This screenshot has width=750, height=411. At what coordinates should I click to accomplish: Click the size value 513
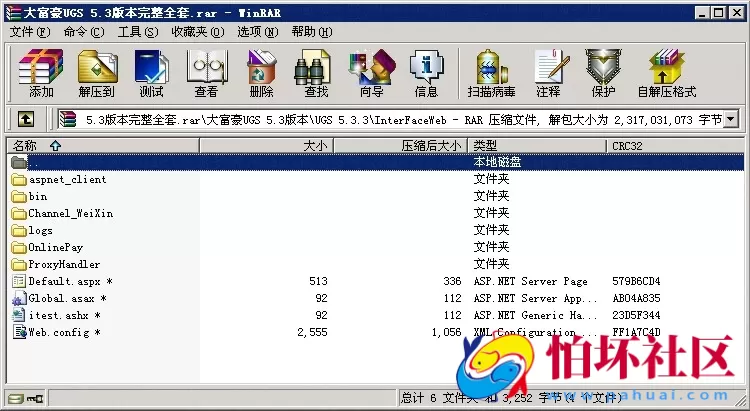(x=318, y=281)
